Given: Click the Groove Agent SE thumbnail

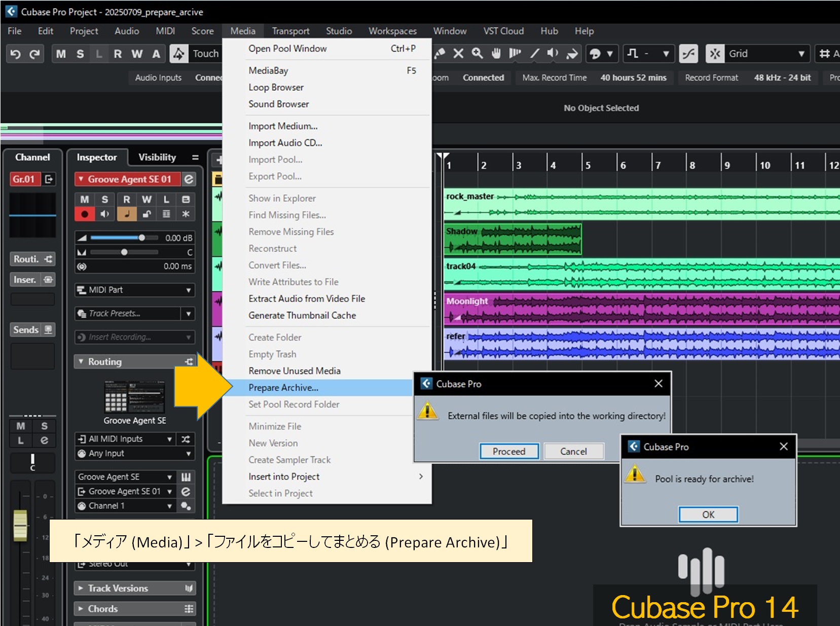Looking at the screenshot, I should [134, 396].
